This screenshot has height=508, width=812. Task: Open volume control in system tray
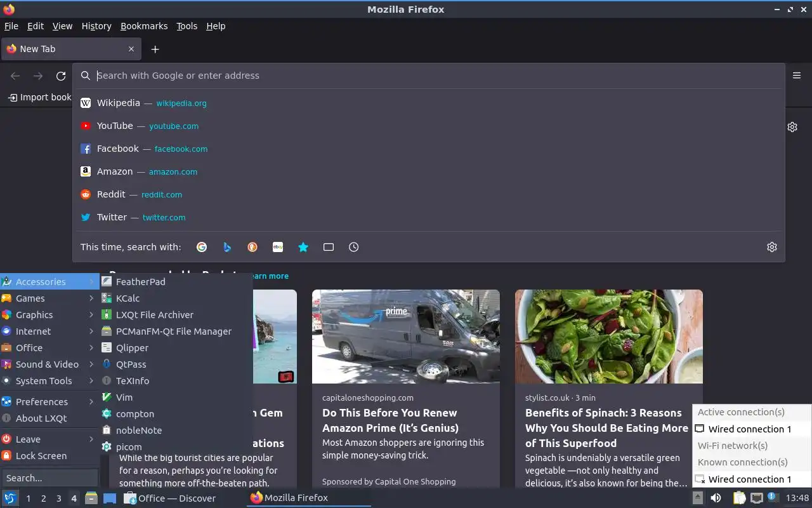coord(716,498)
